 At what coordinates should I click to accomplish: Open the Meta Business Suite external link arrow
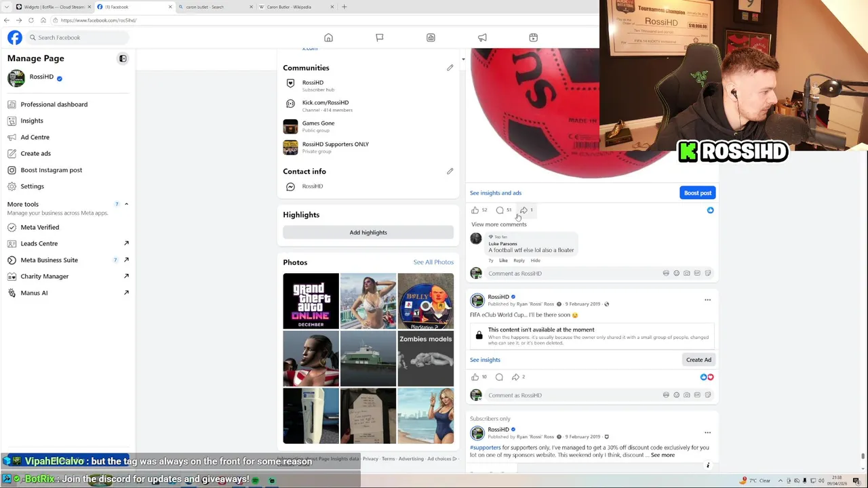point(126,260)
